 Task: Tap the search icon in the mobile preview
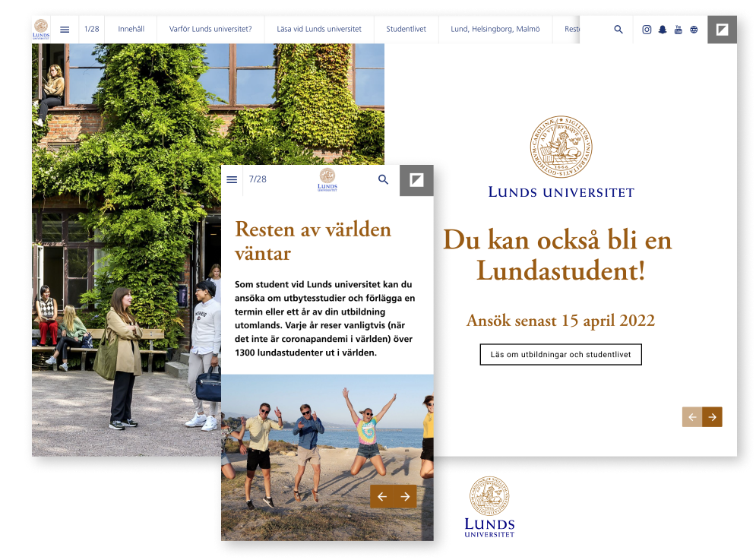(383, 180)
